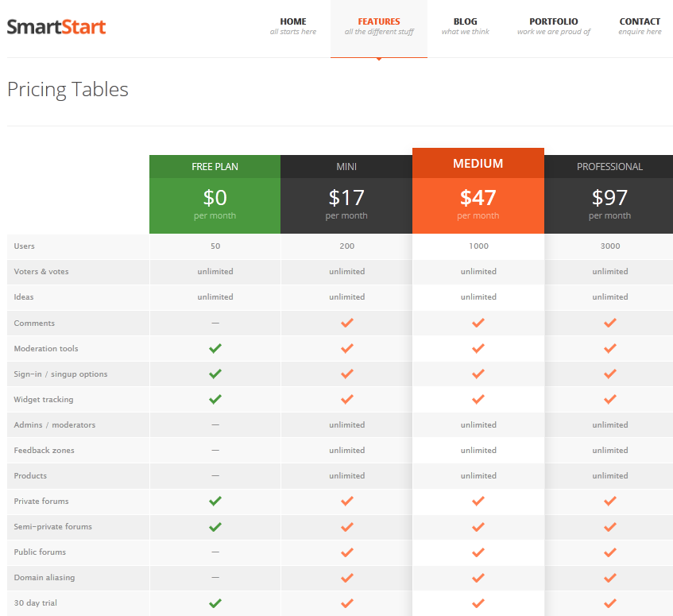
Task: Click the $0 per month price
Action: click(215, 205)
